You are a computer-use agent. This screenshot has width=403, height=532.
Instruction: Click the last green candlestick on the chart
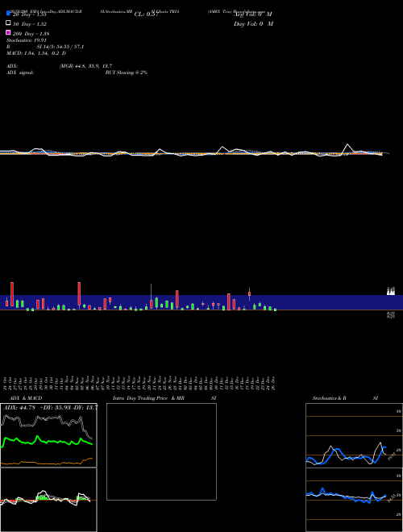[275, 310]
